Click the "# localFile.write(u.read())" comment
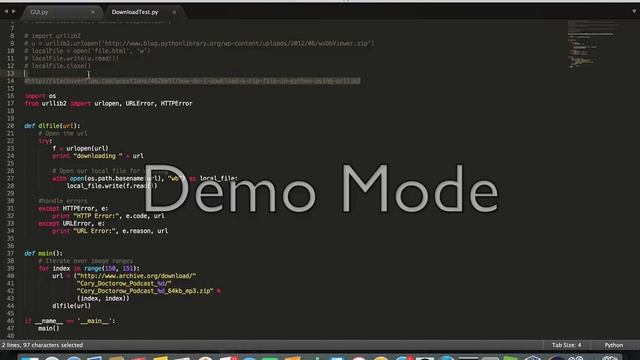This screenshot has height=360, width=640. [71, 58]
